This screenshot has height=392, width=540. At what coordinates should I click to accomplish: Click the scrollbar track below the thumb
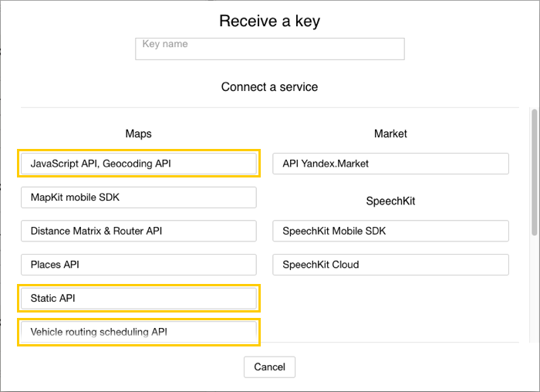click(x=534, y=293)
